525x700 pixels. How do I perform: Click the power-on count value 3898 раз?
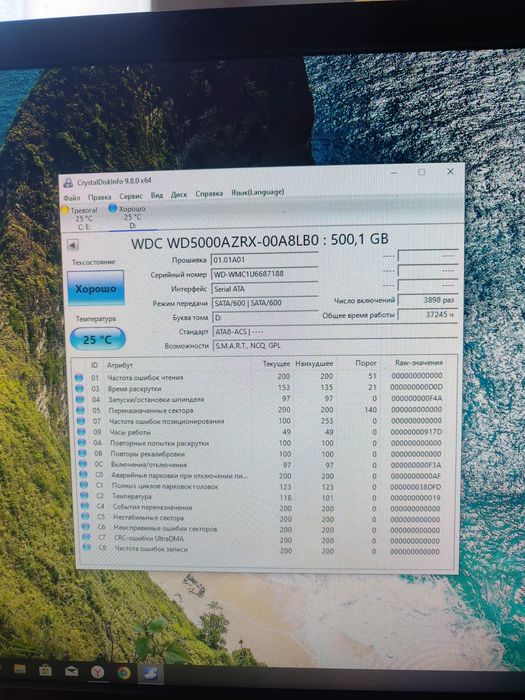point(428,300)
